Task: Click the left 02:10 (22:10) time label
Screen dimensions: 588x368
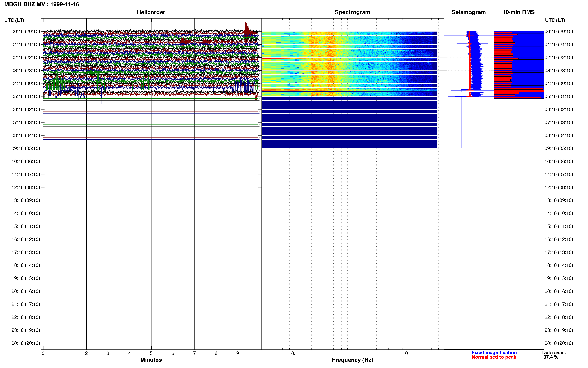Action: (x=26, y=57)
